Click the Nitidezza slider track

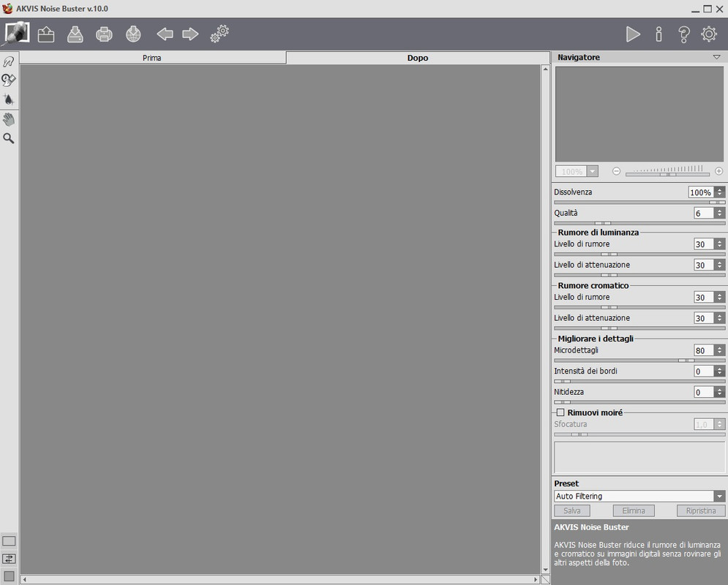(639, 402)
